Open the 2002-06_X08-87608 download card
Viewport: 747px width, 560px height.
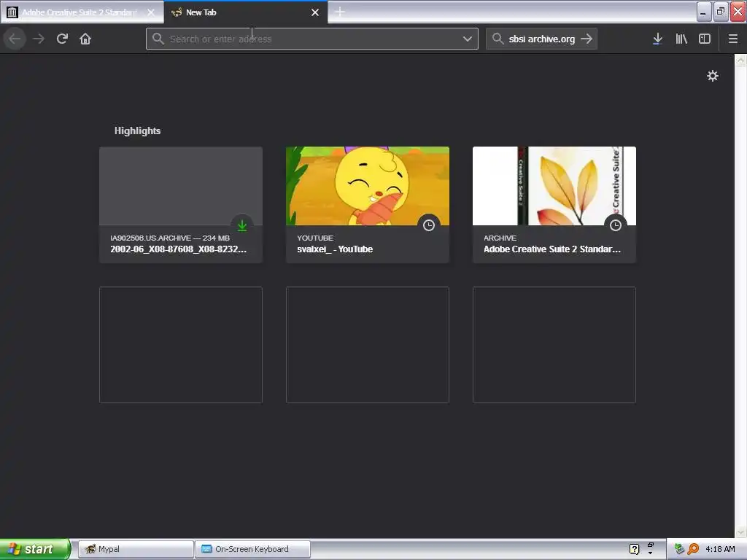tap(181, 205)
